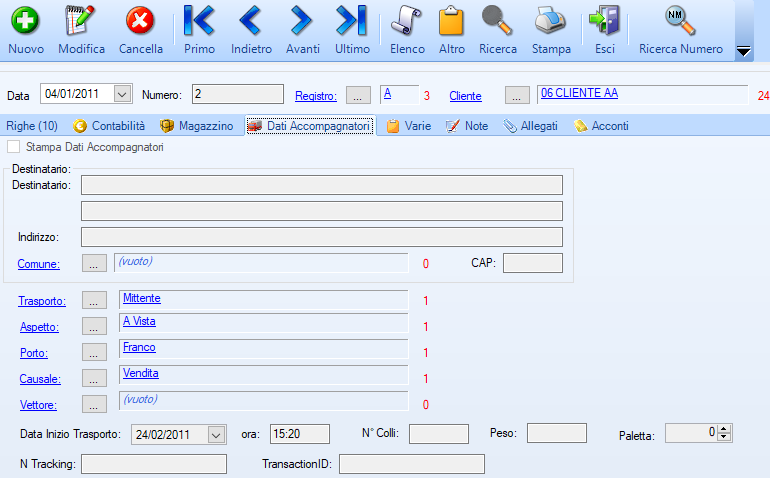The height and width of the screenshot is (478, 770).
Task: Open the Elenco list scroll icon
Action: tap(407, 21)
